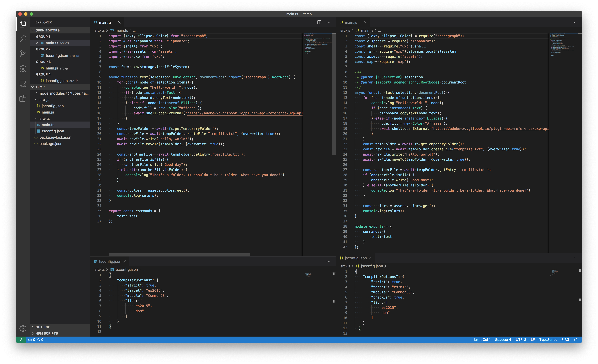Close the tsconfig.json editor tab
Viewport: 598px width, 364px height.
coord(125,261)
